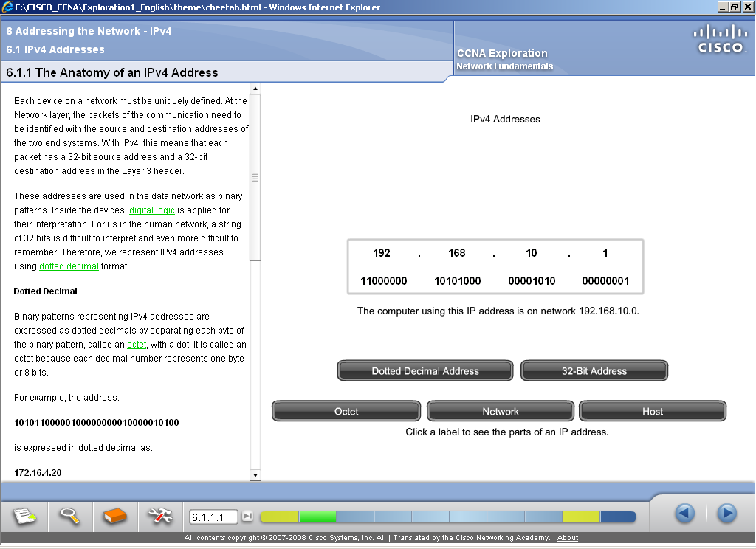756x549 pixels.
Task: Click the section title 6.1 IPv4 Addresses
Action: pos(55,49)
